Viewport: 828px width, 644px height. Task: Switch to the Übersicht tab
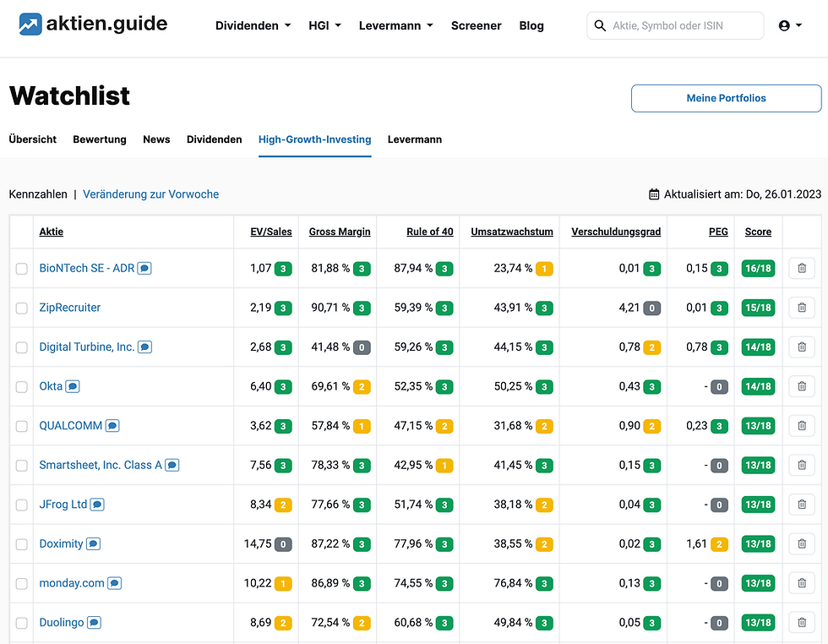coord(33,139)
